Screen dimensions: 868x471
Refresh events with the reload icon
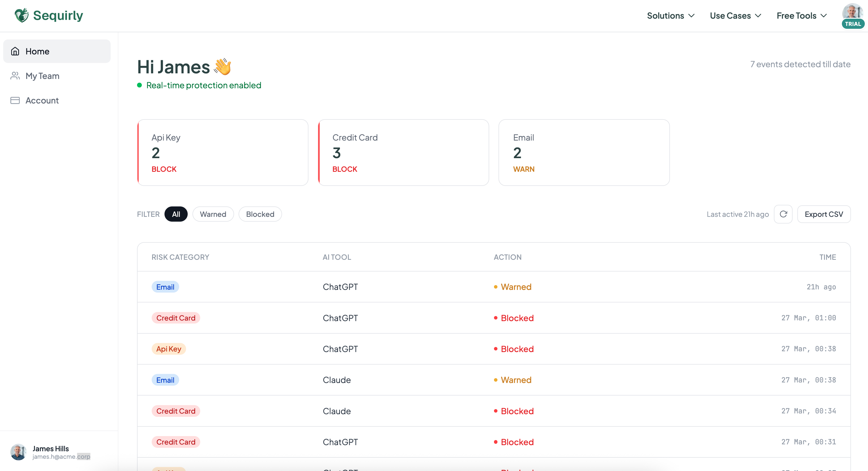(x=783, y=214)
